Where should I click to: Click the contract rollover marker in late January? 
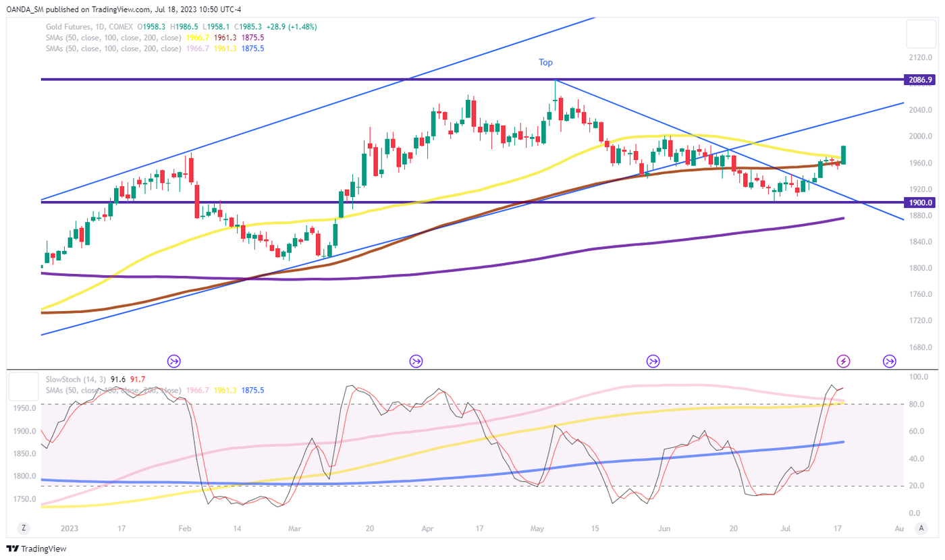pyautogui.click(x=174, y=362)
